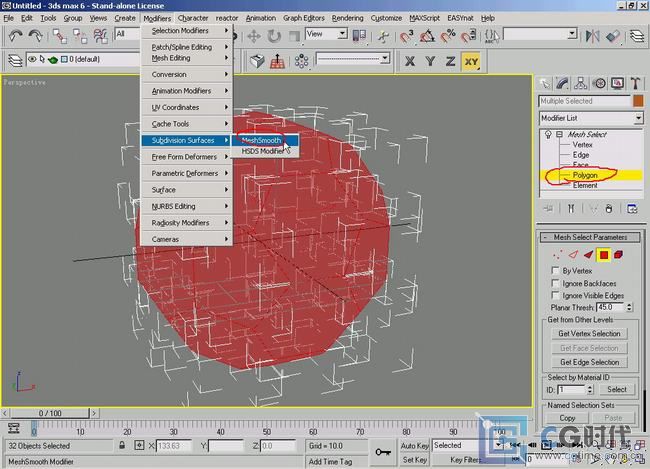Open the Layer Manager from main toolbar
Viewport: 650px width, 469px height.
[637, 36]
